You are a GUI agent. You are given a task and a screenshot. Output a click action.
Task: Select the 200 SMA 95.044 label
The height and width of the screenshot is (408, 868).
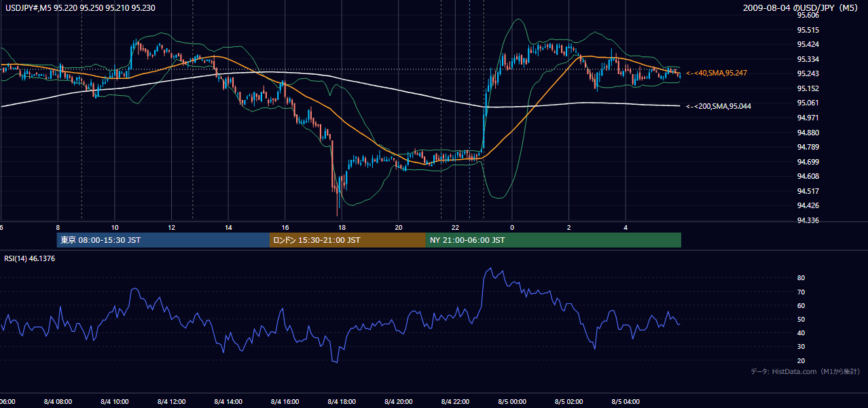(719, 106)
